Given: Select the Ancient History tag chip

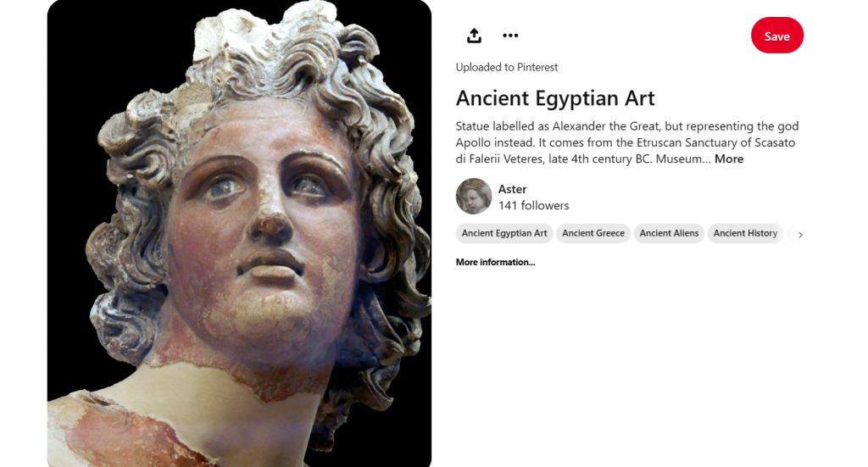Looking at the screenshot, I should (745, 234).
